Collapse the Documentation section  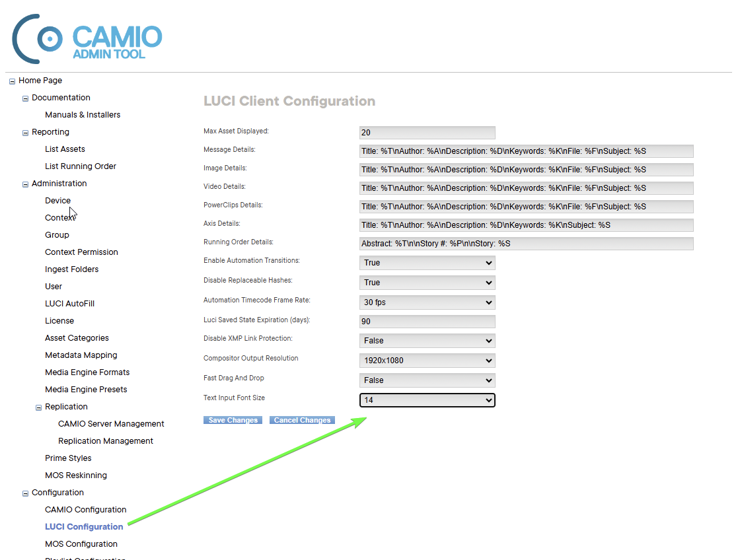point(25,97)
